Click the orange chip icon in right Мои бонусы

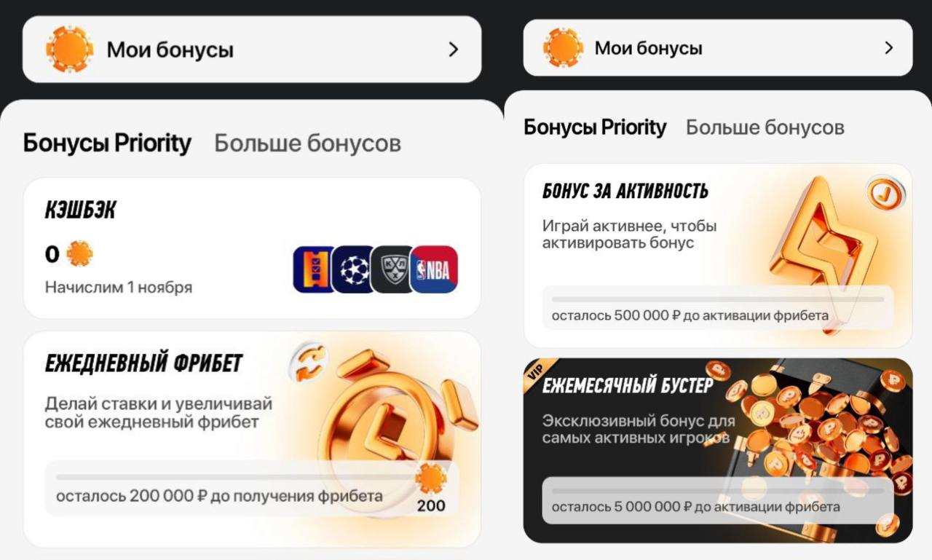563,48
